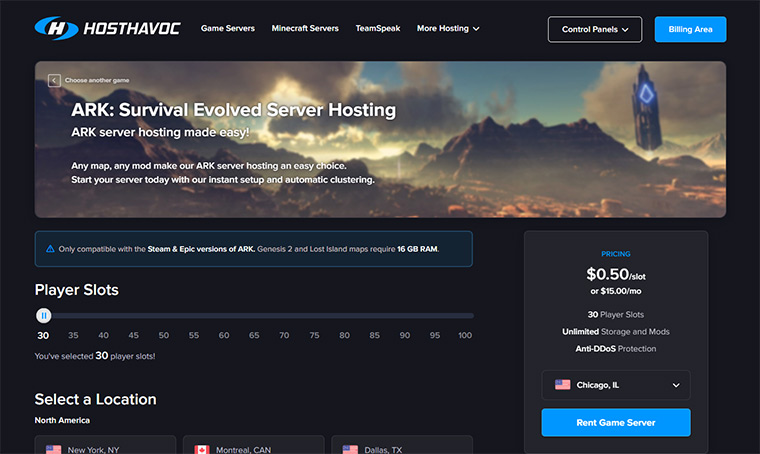This screenshot has height=454, width=760.
Task: Pick 100 on the player slots scale
Action: point(465,335)
